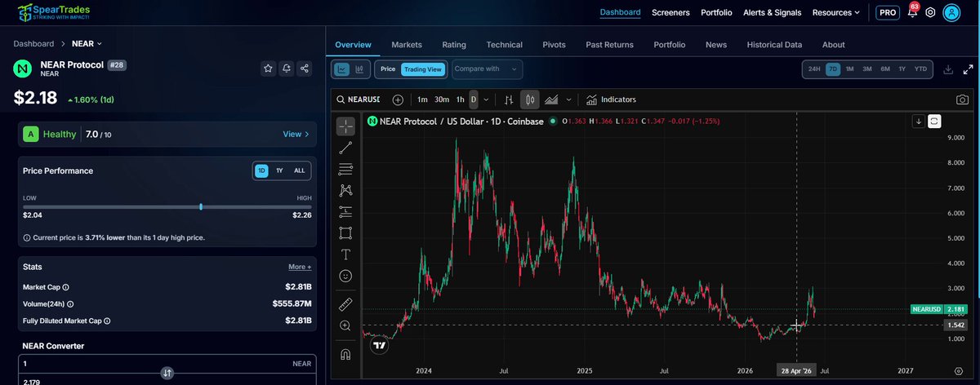Viewport: 980px width, 385px height.
Task: Expand the chart to fullscreen
Action: pos(968,69)
